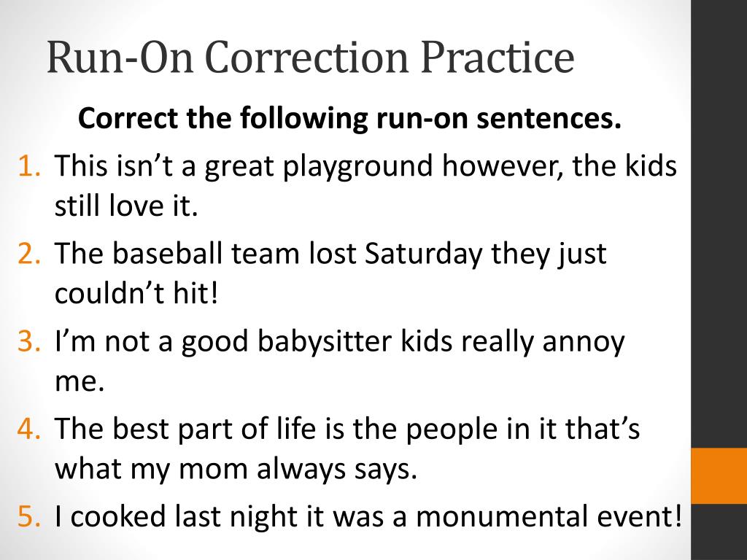
Task: Click the orange number 1 list marker
Action: tap(29, 166)
